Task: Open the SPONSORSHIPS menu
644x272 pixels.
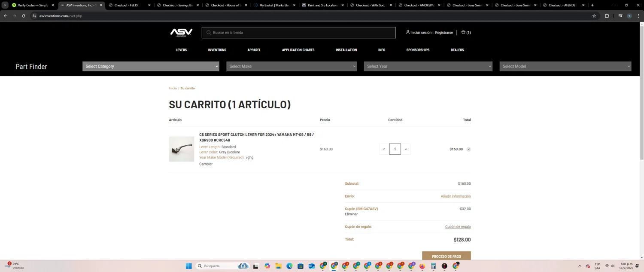Action: [x=418, y=50]
